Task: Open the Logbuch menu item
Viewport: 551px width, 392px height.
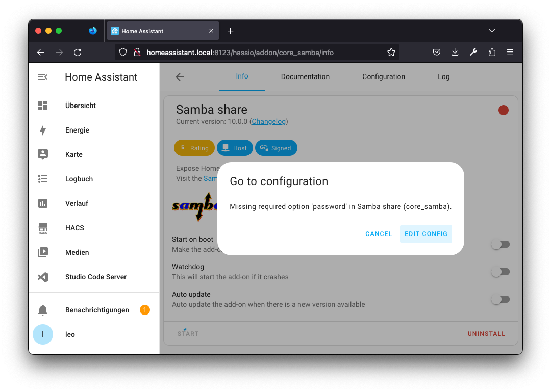Action: coord(94,179)
